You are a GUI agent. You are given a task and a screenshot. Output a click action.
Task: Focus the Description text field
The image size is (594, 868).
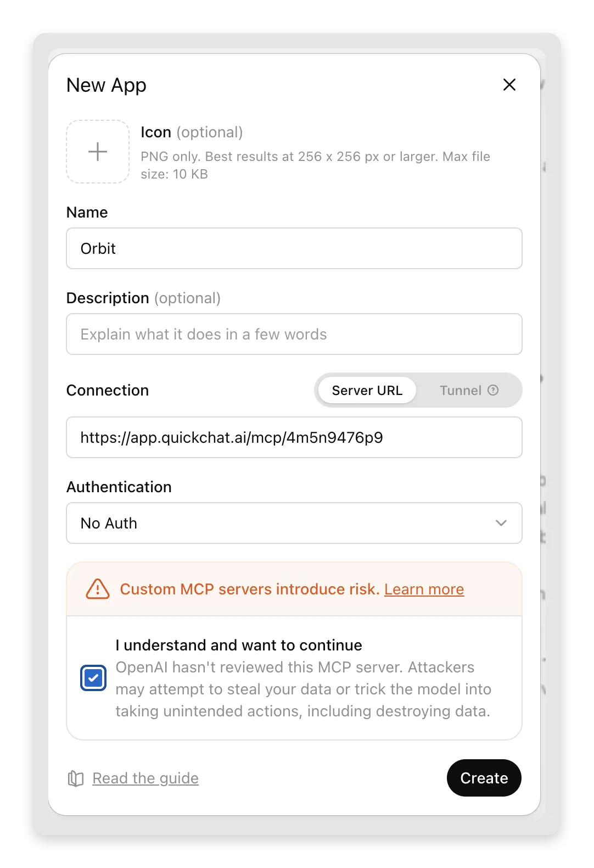click(x=294, y=334)
